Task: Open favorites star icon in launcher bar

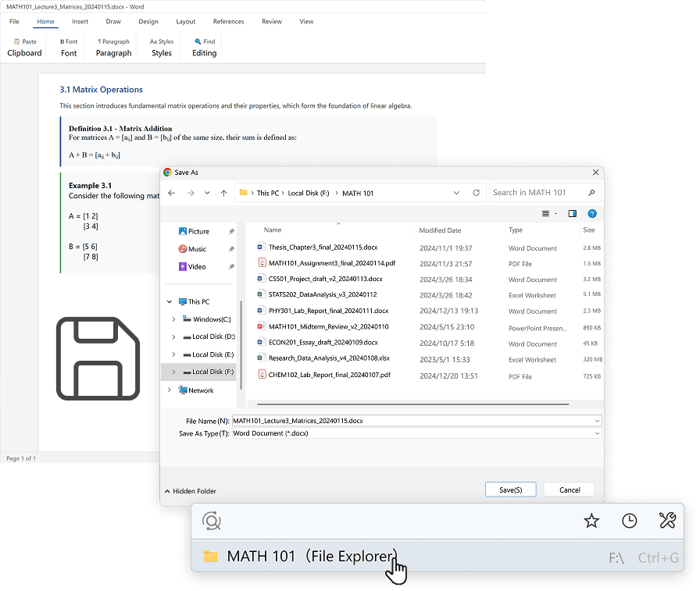Action: 591,521
